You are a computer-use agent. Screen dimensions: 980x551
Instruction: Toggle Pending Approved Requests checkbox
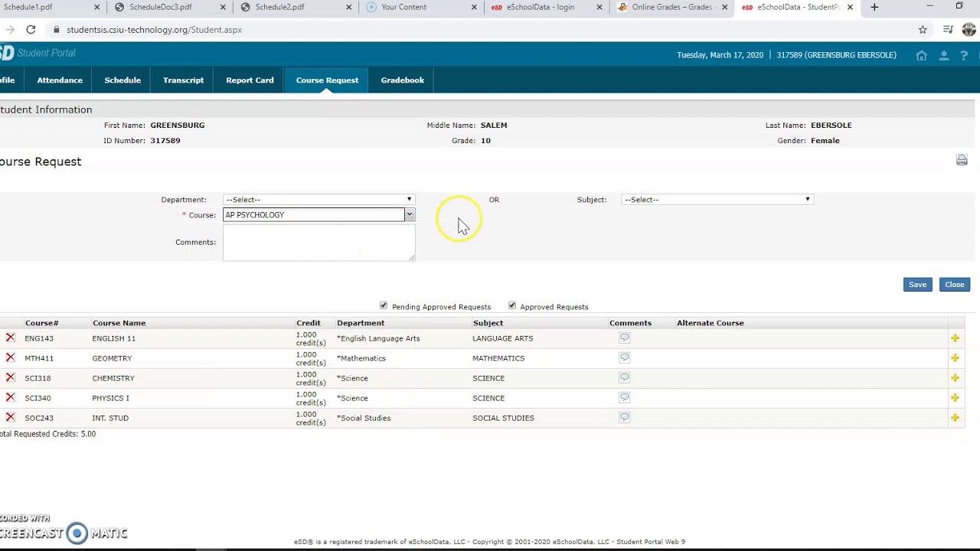pyautogui.click(x=384, y=306)
